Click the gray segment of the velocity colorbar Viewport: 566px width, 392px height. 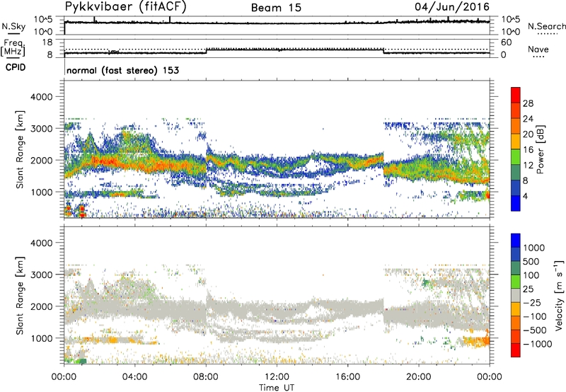(x=516, y=295)
